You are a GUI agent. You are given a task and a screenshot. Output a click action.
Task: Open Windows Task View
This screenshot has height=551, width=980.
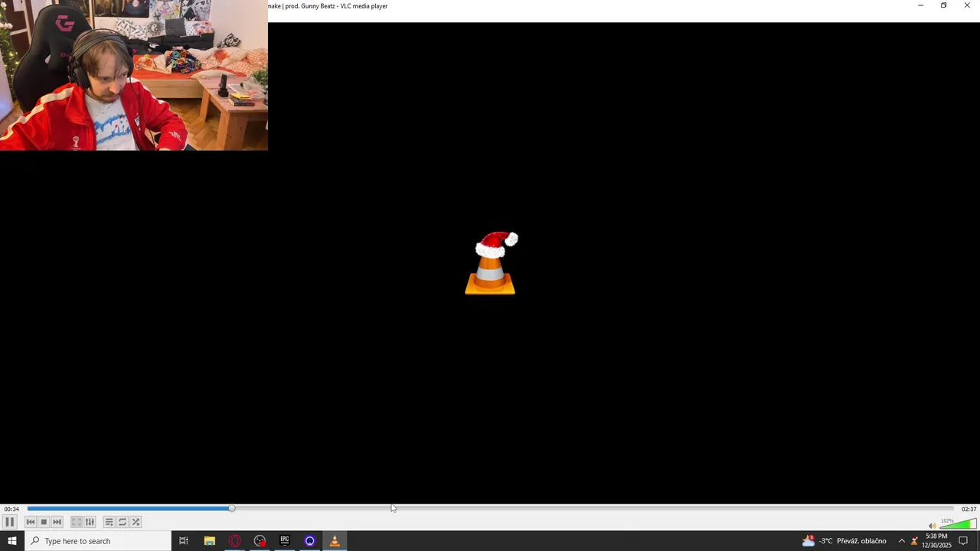pyautogui.click(x=184, y=541)
